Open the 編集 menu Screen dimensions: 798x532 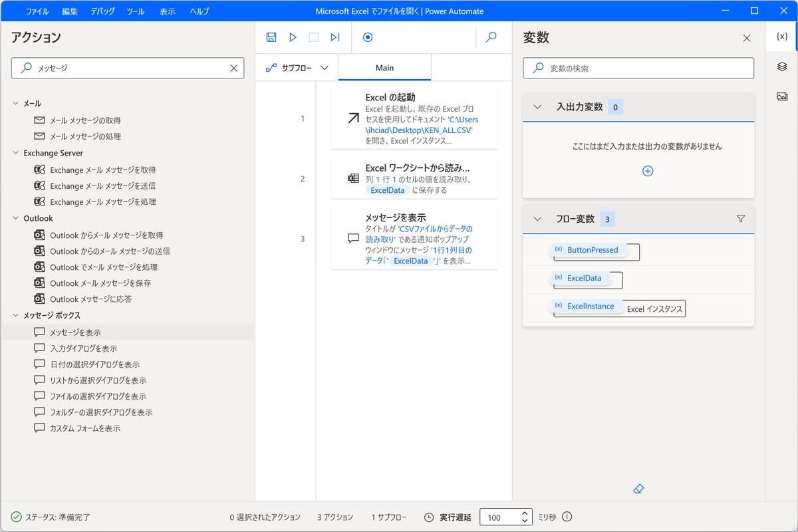70,11
